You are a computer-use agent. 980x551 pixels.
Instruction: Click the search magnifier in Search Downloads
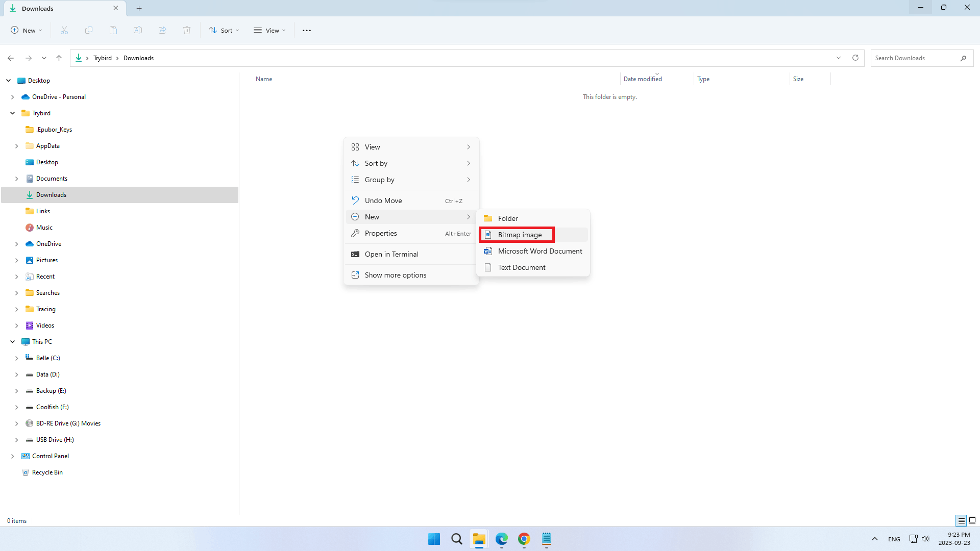point(963,58)
